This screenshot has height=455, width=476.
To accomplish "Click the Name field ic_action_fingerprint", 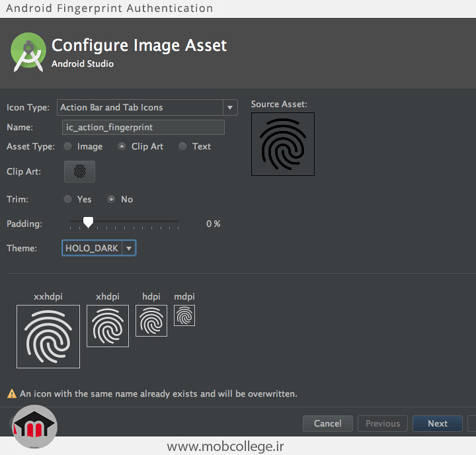I will [x=143, y=127].
